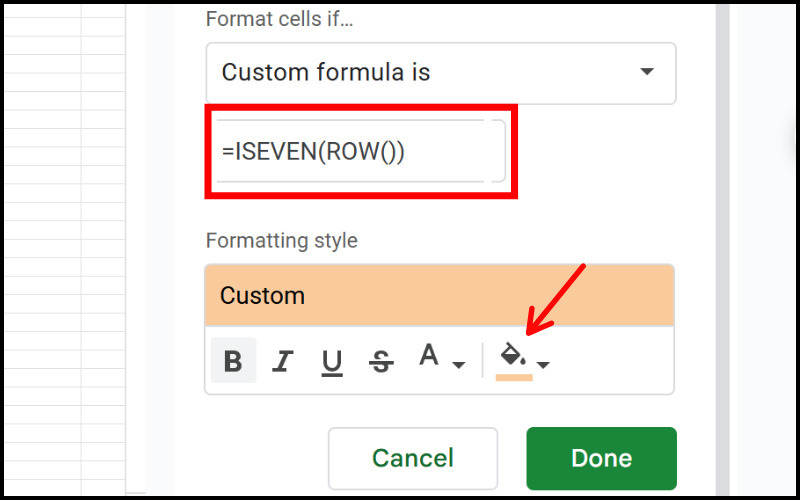This screenshot has width=800, height=500.
Task: Expand the text color dropdown arrow
Action: [x=458, y=365]
